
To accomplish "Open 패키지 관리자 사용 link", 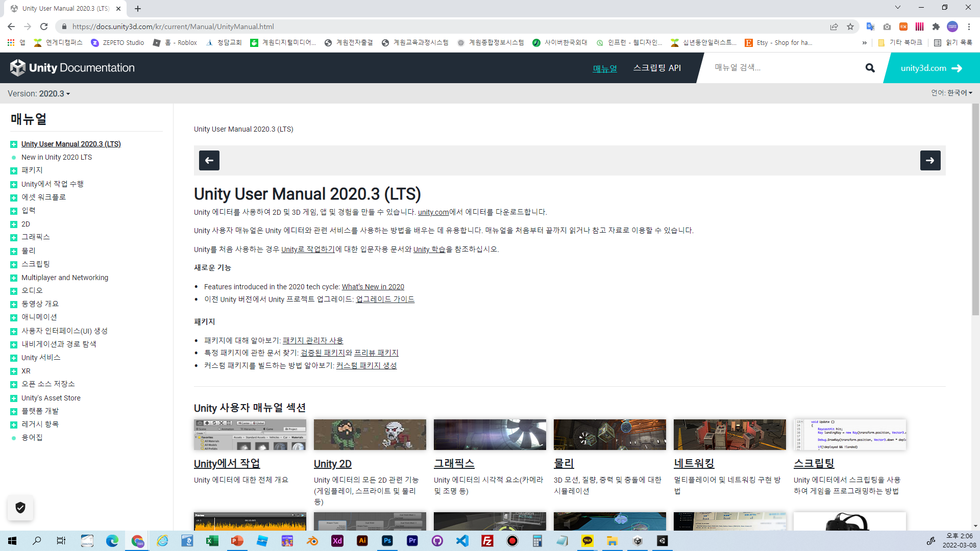I will [313, 341].
